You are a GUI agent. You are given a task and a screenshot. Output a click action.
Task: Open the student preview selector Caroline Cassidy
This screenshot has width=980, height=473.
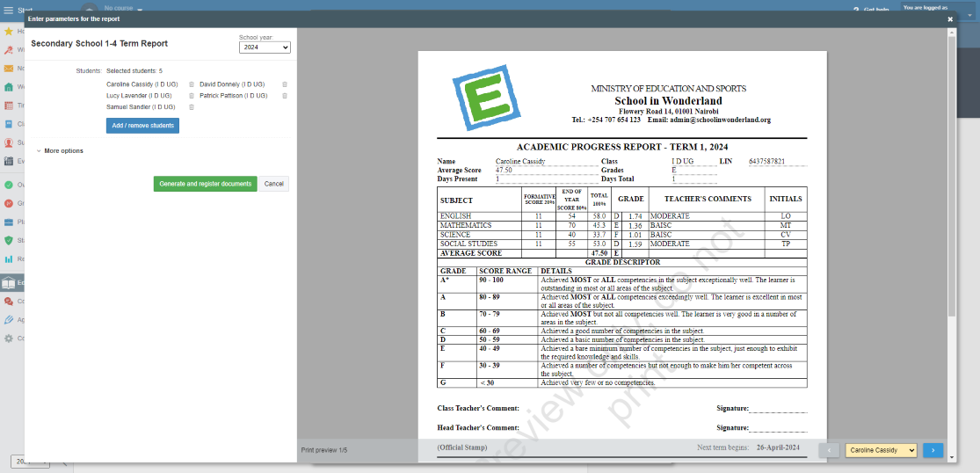[x=881, y=450]
